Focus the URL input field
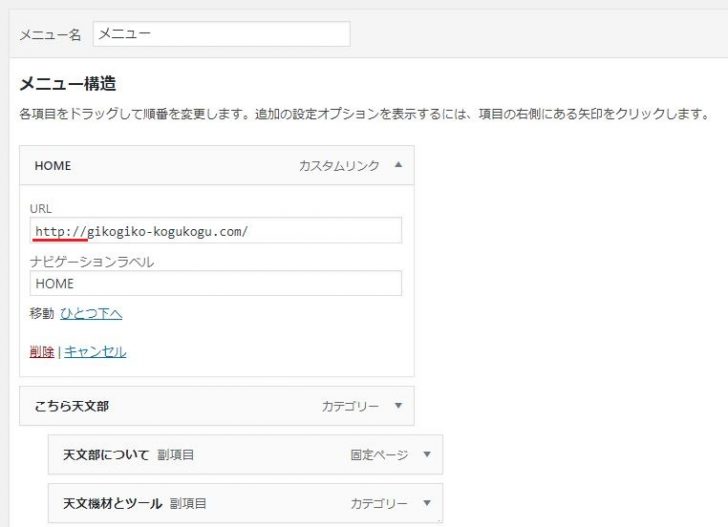 (215, 231)
